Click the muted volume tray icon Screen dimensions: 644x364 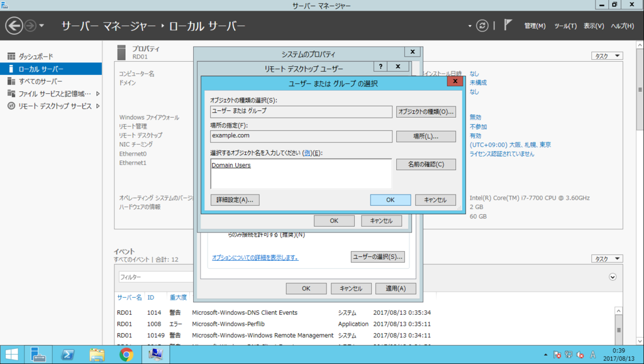[x=580, y=355]
